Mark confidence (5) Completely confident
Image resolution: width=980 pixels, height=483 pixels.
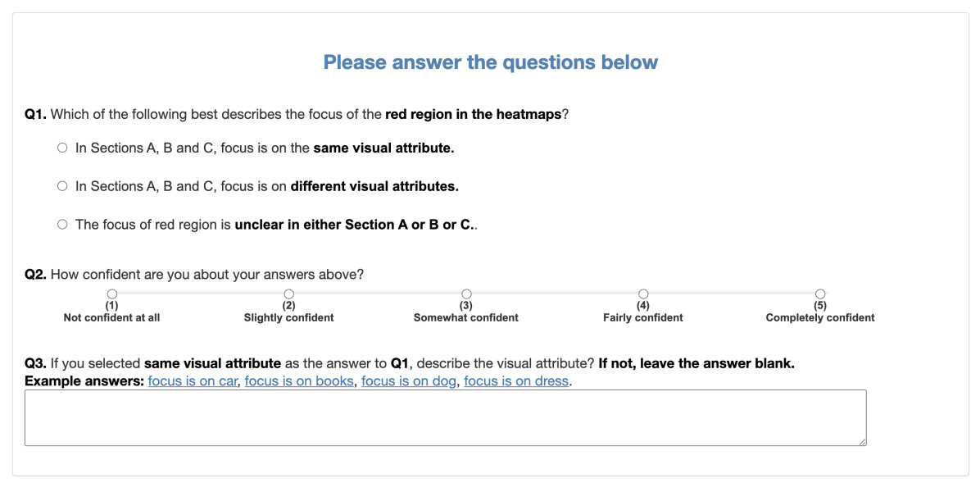820,294
